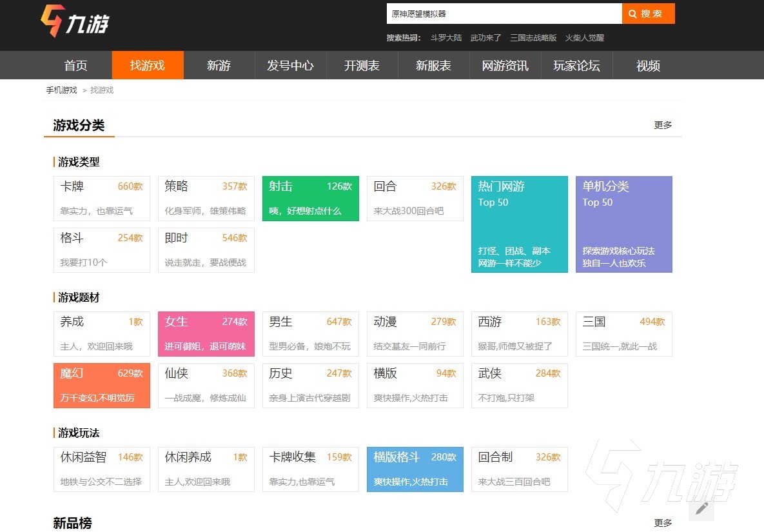Open the 视频 navigation tab

coord(648,66)
